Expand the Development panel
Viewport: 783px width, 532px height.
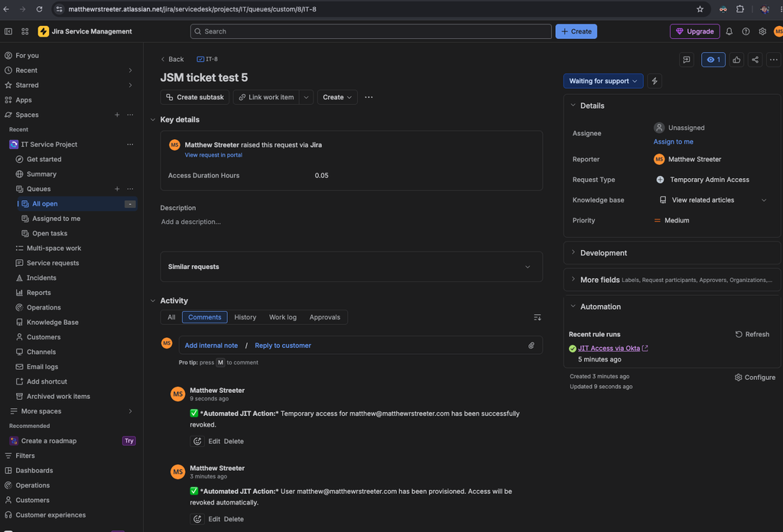coord(573,252)
